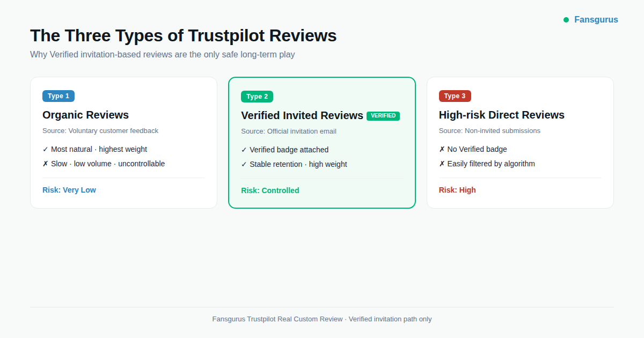
Task: Click the green dot icon beside Fansgurus
Action: (x=566, y=19)
